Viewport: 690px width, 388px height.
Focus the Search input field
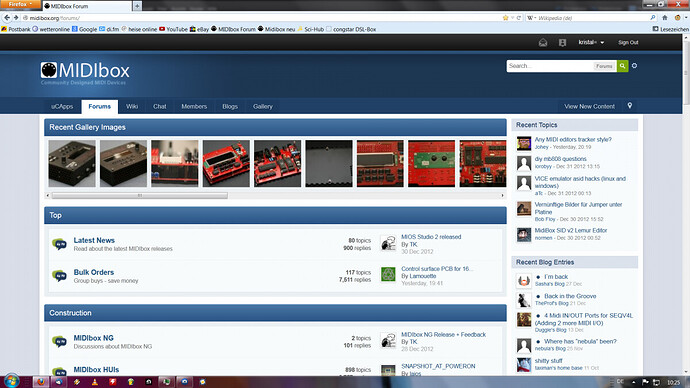[x=550, y=66]
